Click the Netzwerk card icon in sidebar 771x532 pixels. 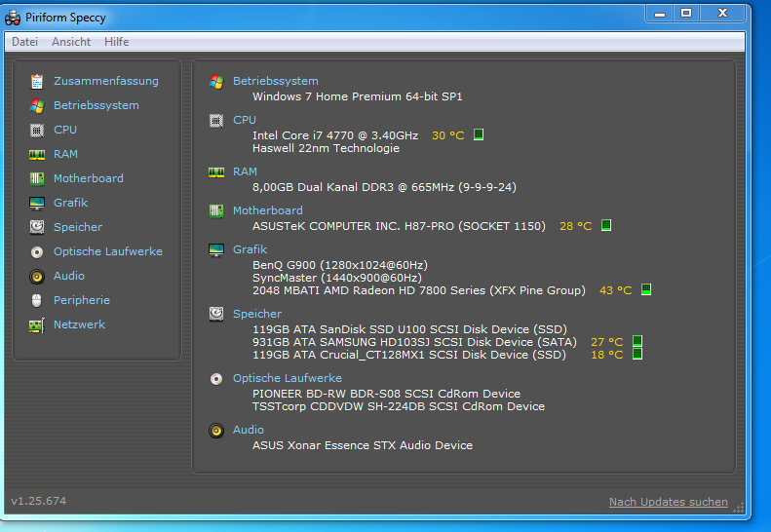pyautogui.click(x=37, y=325)
